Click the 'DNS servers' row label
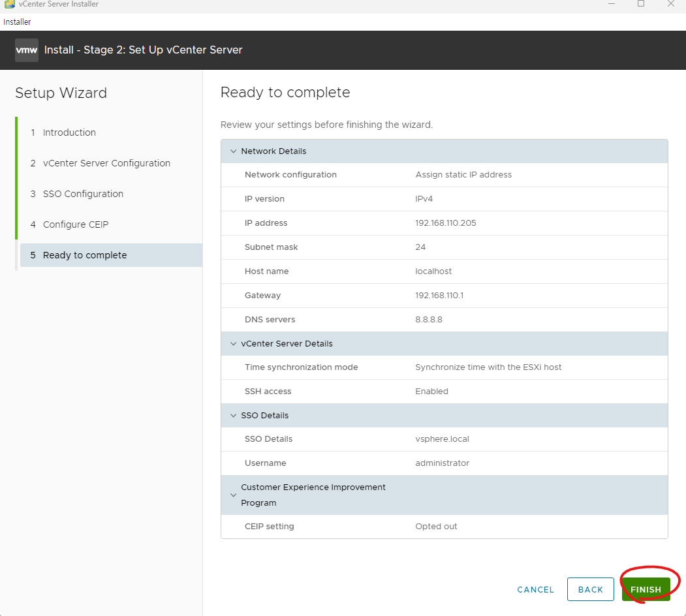Image resolution: width=686 pixels, height=616 pixels. (x=270, y=319)
